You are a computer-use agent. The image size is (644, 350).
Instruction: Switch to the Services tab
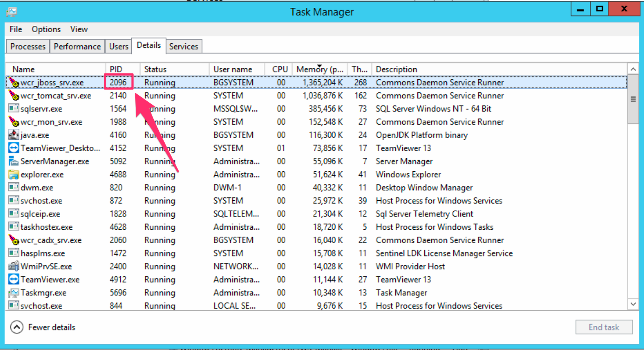184,46
